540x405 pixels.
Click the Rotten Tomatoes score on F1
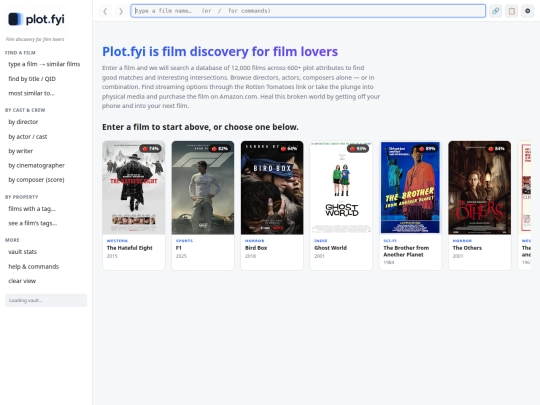point(220,149)
